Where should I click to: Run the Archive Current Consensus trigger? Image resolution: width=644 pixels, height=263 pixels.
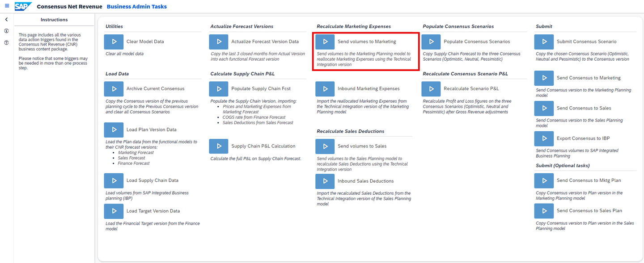click(x=114, y=89)
